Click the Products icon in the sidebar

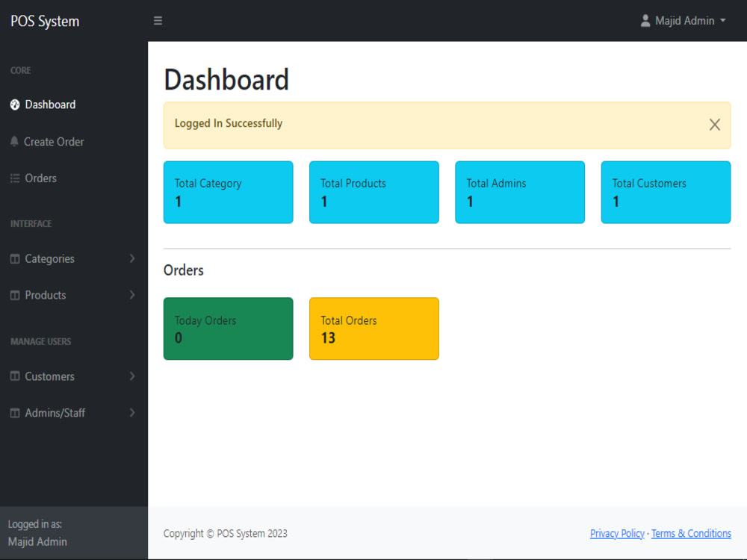(x=15, y=295)
